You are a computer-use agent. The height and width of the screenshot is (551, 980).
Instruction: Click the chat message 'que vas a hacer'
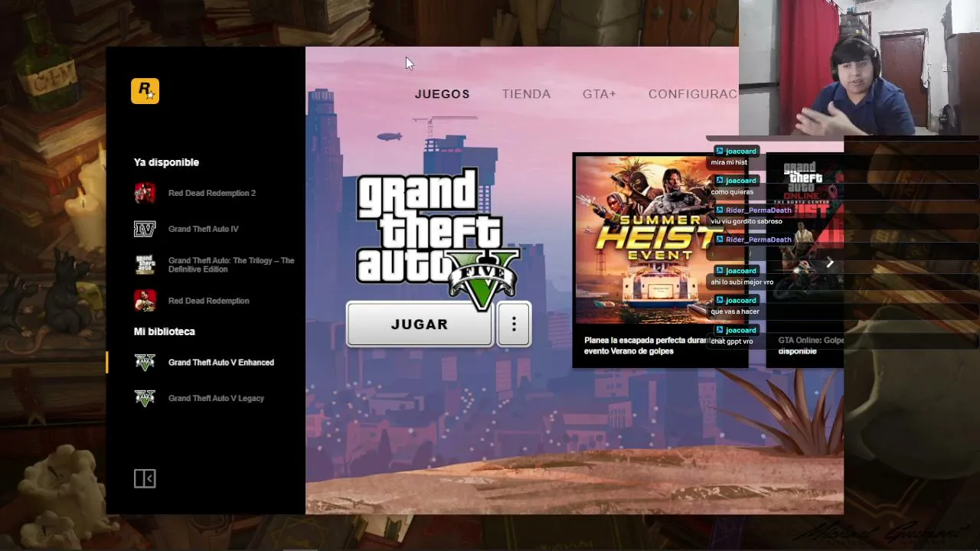point(735,311)
